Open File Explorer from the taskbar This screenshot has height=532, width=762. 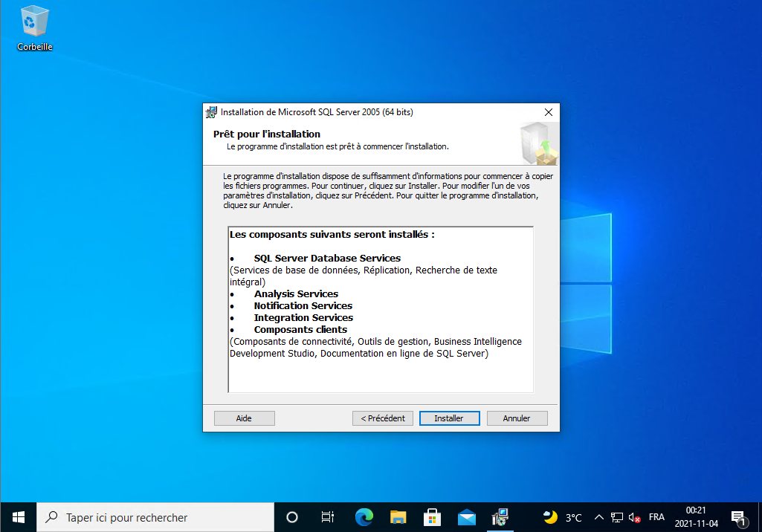pyautogui.click(x=398, y=517)
